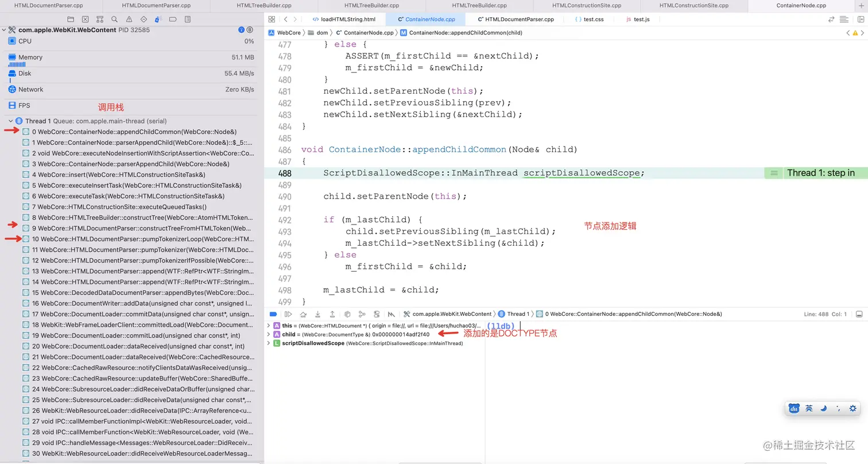
Task: Switch to test.css editor tab
Action: [x=589, y=19]
